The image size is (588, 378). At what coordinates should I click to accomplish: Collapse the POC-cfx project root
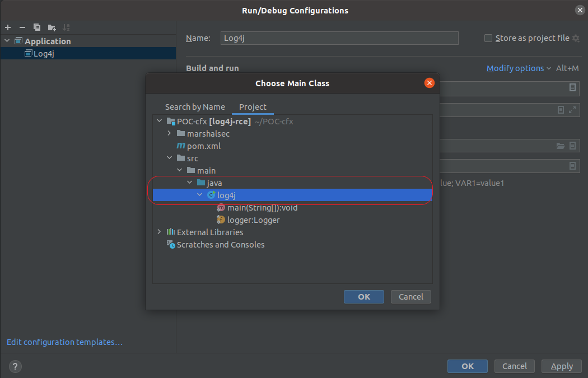coord(160,121)
